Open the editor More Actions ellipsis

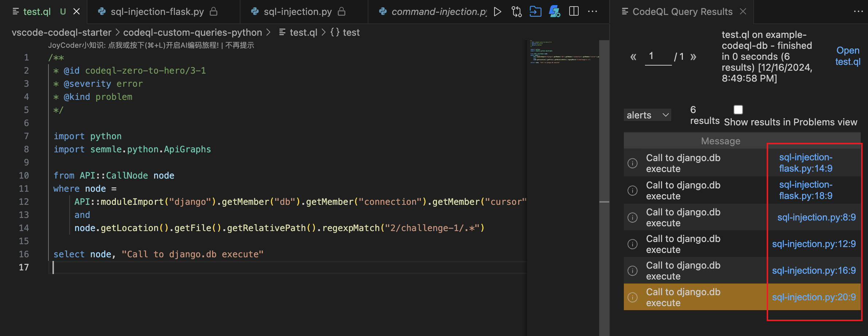click(593, 11)
